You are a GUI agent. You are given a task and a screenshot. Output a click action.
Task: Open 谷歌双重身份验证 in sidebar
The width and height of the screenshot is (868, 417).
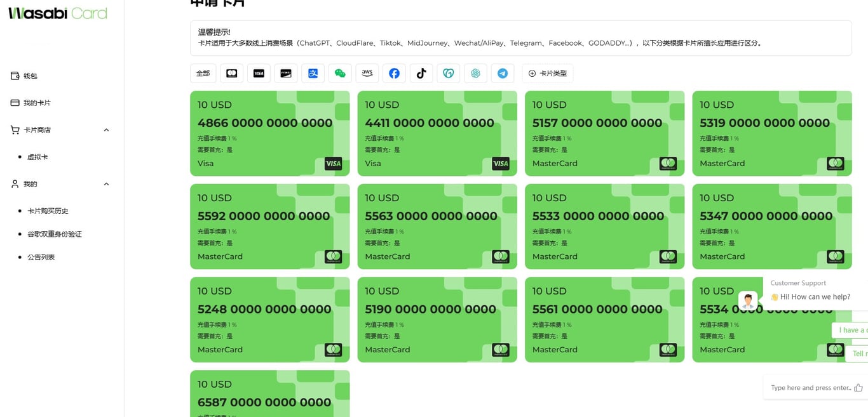pos(55,234)
